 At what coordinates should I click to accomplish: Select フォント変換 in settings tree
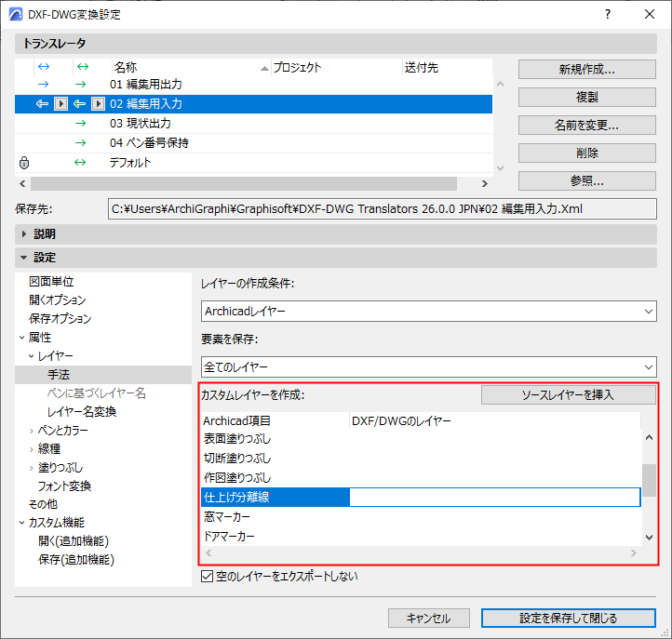(x=65, y=486)
